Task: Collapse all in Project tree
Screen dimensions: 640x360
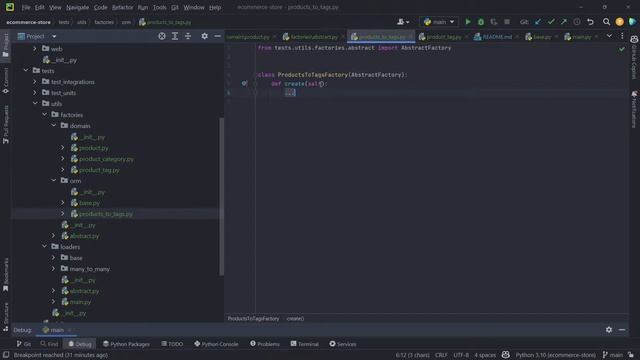Action: [188, 36]
